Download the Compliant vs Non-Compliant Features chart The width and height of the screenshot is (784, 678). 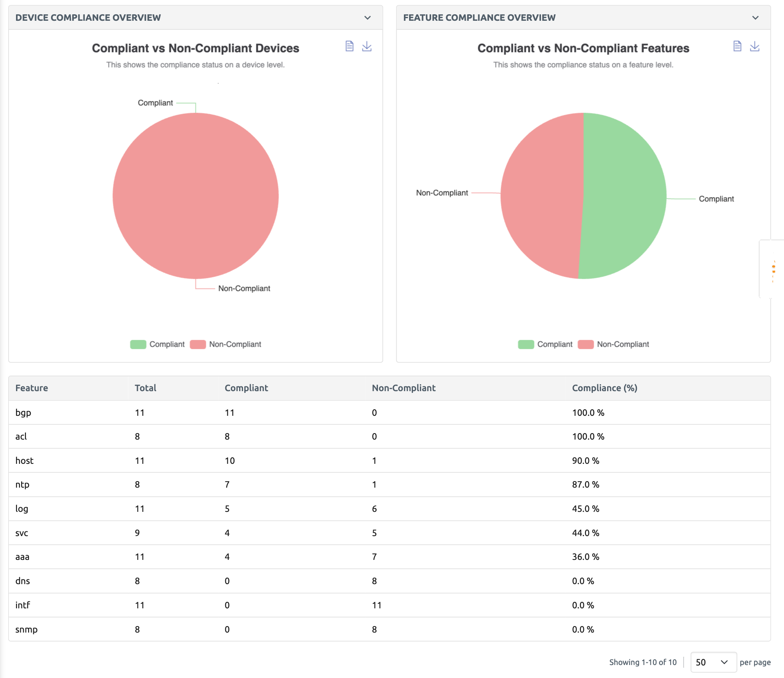755,46
